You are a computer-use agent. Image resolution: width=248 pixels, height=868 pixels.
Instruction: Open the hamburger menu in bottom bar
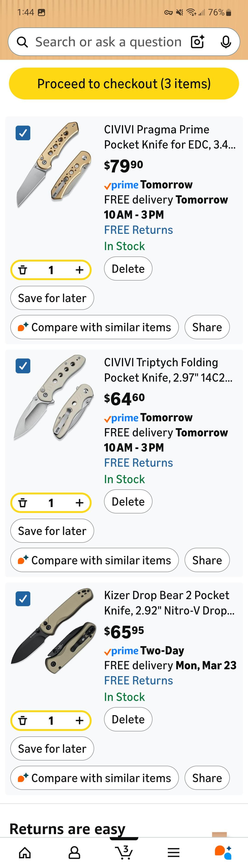(173, 852)
